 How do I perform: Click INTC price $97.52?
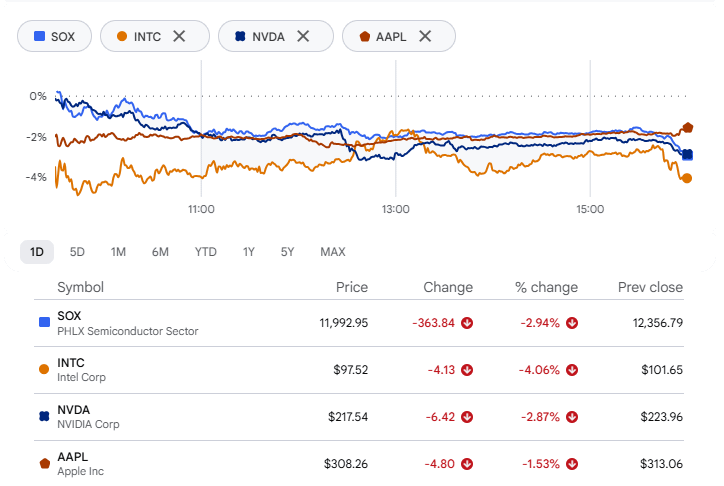(x=350, y=370)
